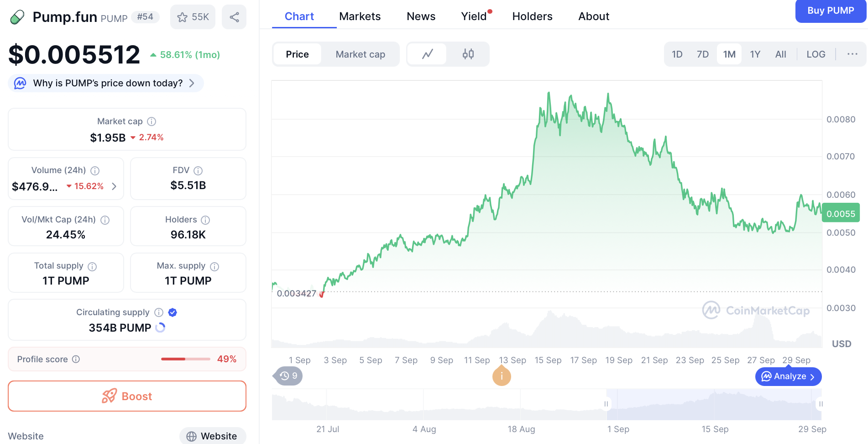Open Holders info icon in stats
The width and height of the screenshot is (868, 444).
205,220
